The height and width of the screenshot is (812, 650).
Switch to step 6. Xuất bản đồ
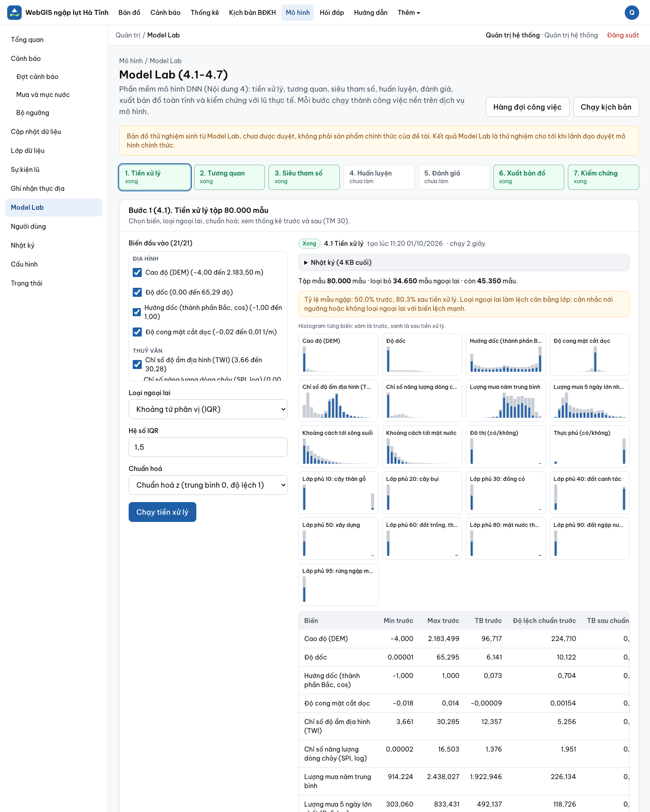pos(529,177)
